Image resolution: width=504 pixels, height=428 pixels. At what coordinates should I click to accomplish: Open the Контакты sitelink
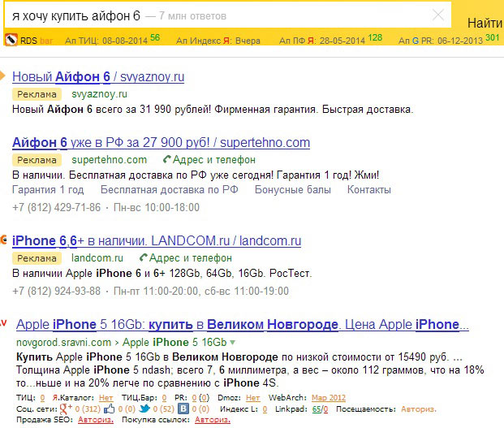pyautogui.click(x=369, y=190)
